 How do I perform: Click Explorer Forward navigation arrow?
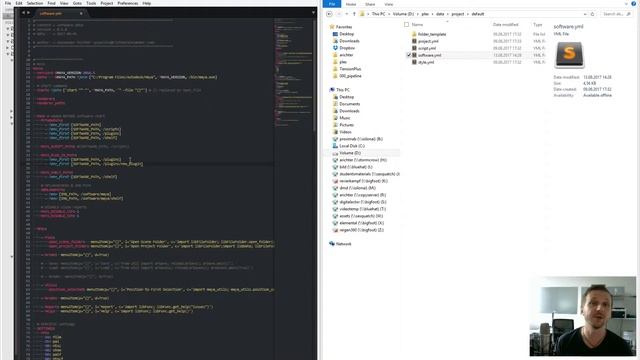pyautogui.click(x=338, y=14)
